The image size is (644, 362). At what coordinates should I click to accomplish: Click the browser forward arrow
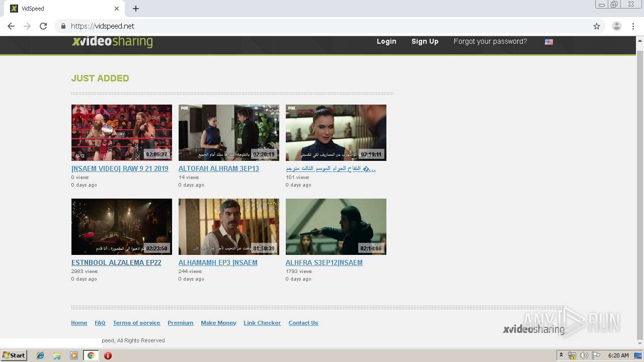[27, 26]
